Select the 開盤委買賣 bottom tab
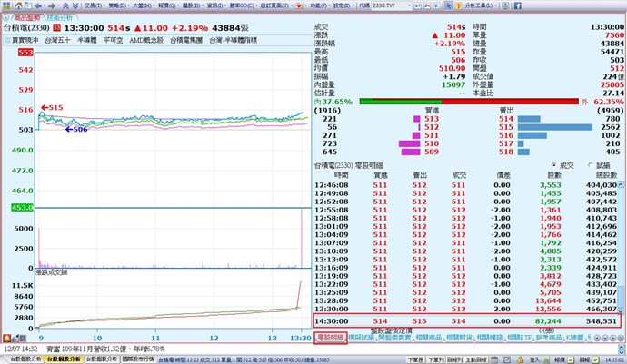 394,338
